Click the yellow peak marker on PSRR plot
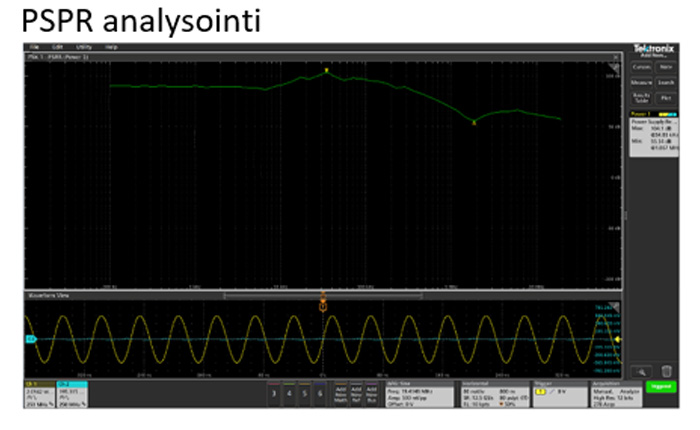 click(x=326, y=71)
